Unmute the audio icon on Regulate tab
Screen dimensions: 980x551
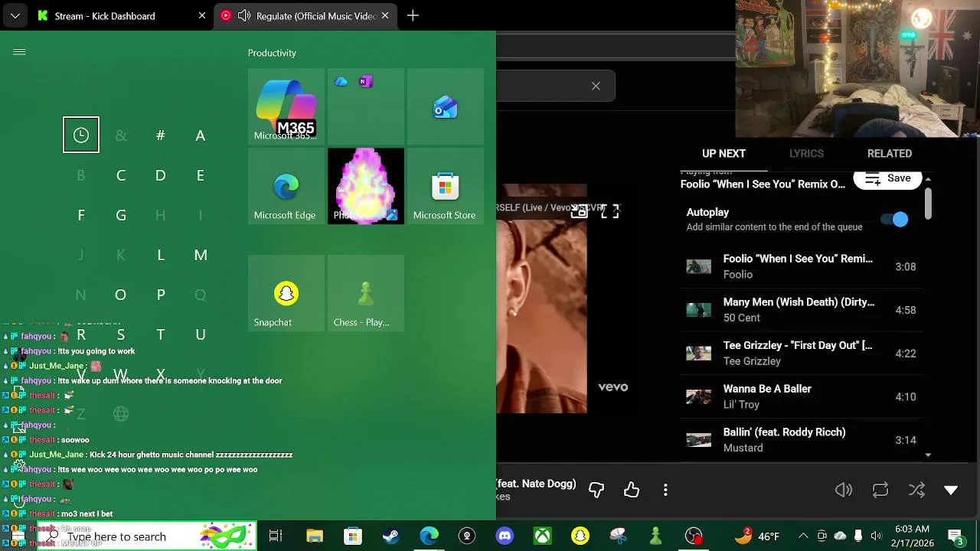point(244,15)
